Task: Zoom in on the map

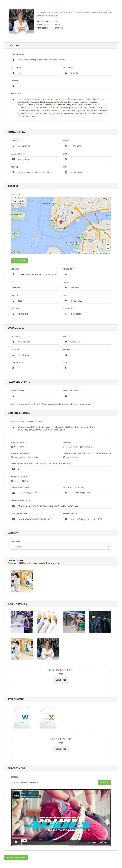Action: tap(108, 244)
